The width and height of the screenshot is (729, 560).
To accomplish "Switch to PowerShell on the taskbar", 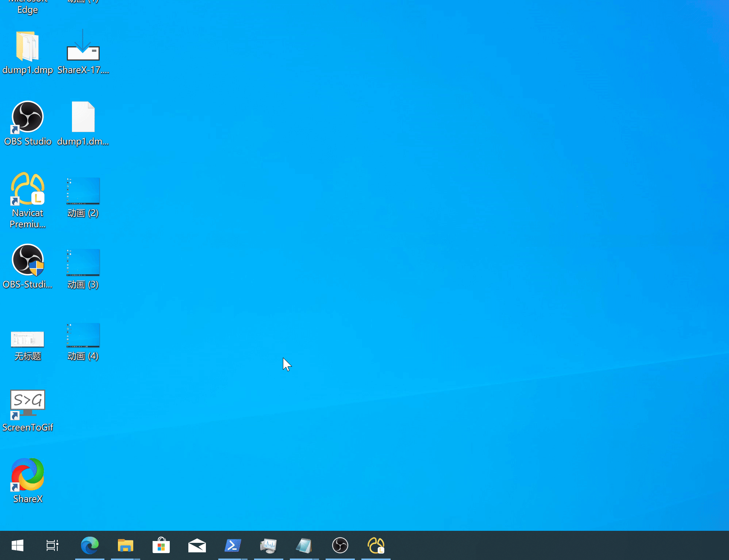I will [233, 545].
